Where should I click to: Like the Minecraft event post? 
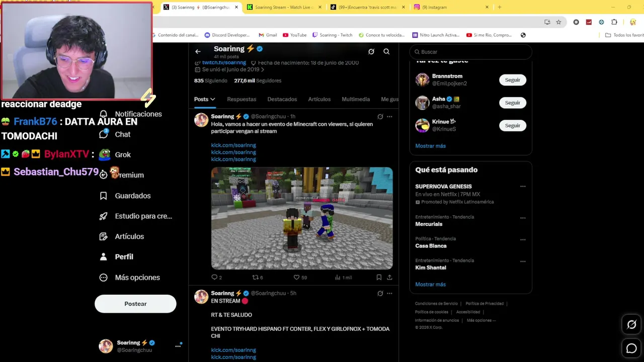[300, 278]
